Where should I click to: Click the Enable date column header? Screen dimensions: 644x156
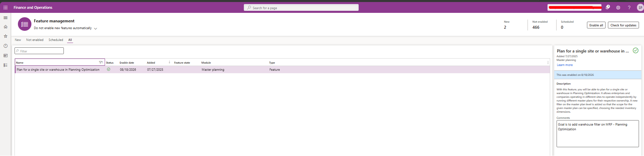coord(127,63)
